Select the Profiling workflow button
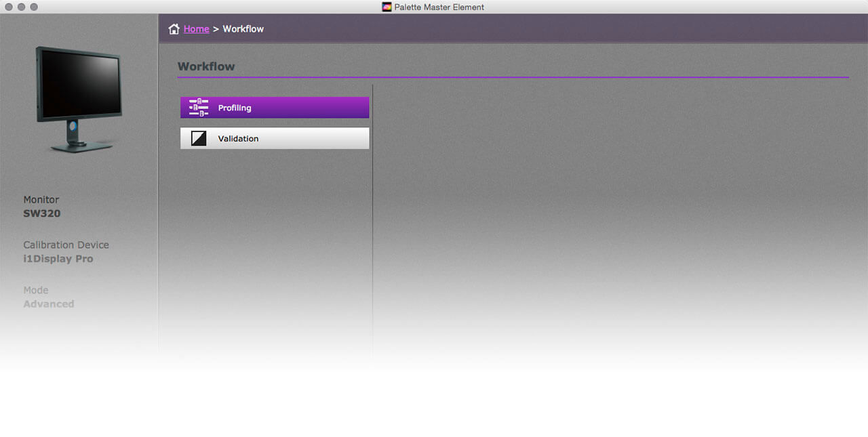 275,108
